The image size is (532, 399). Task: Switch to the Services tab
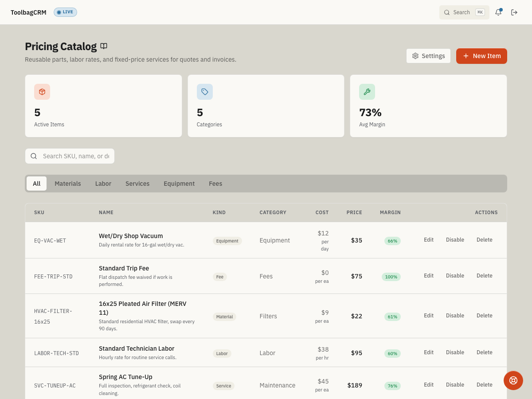137,184
